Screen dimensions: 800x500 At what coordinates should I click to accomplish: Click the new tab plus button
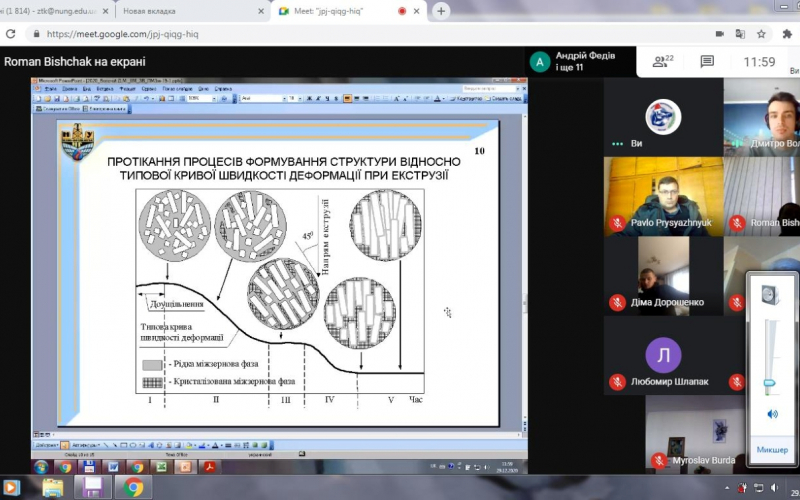point(441,11)
